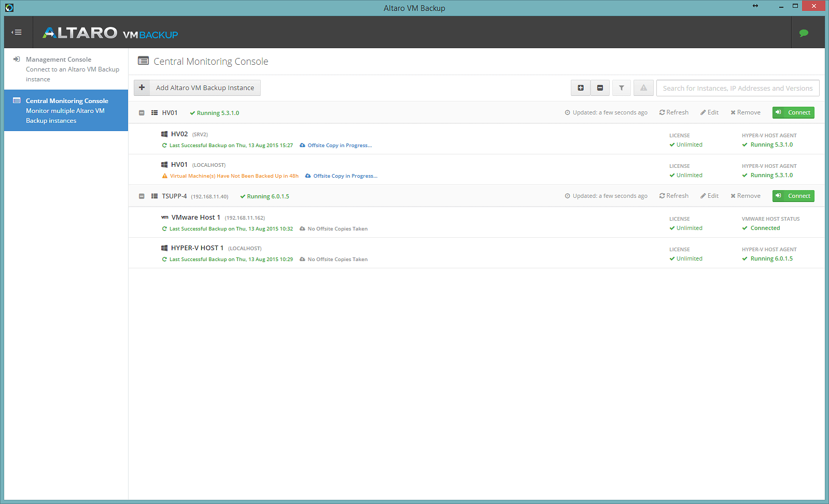Click the VMware Host 1 offsite cloud icon
Screen dimensions: 829x504
[302, 229]
